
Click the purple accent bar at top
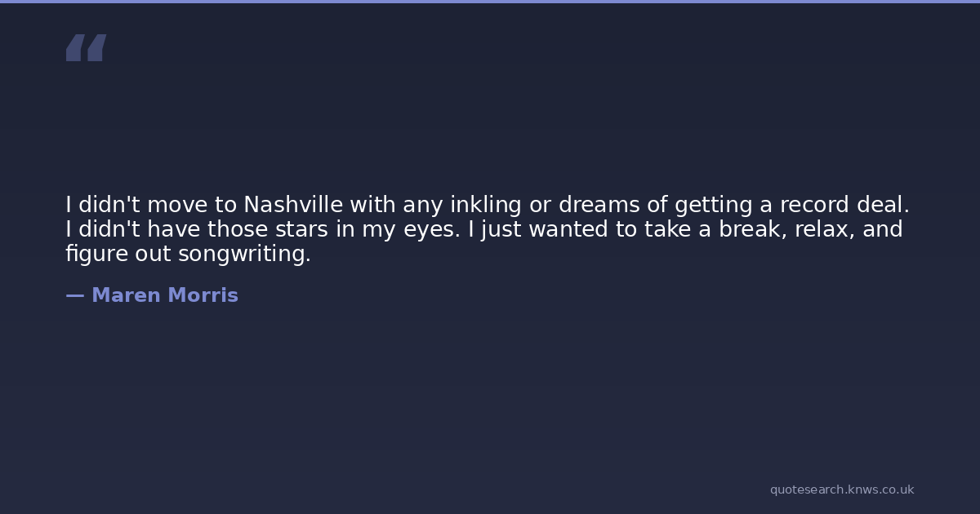[490, 2]
